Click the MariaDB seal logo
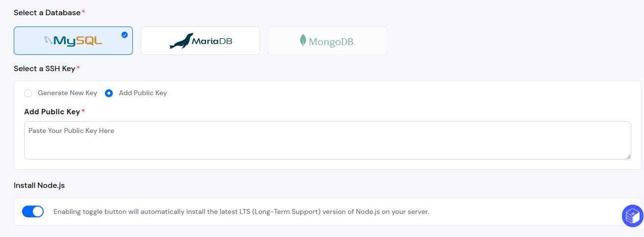This screenshot has width=644, height=237. click(x=181, y=41)
